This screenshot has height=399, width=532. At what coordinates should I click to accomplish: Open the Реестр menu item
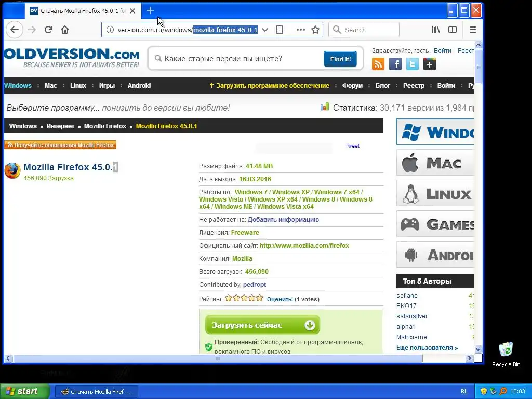414,86
